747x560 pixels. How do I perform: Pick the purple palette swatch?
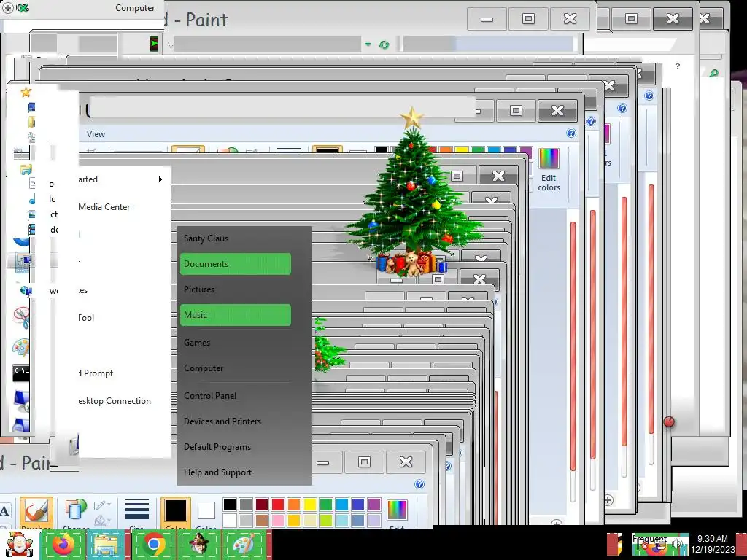click(374, 505)
